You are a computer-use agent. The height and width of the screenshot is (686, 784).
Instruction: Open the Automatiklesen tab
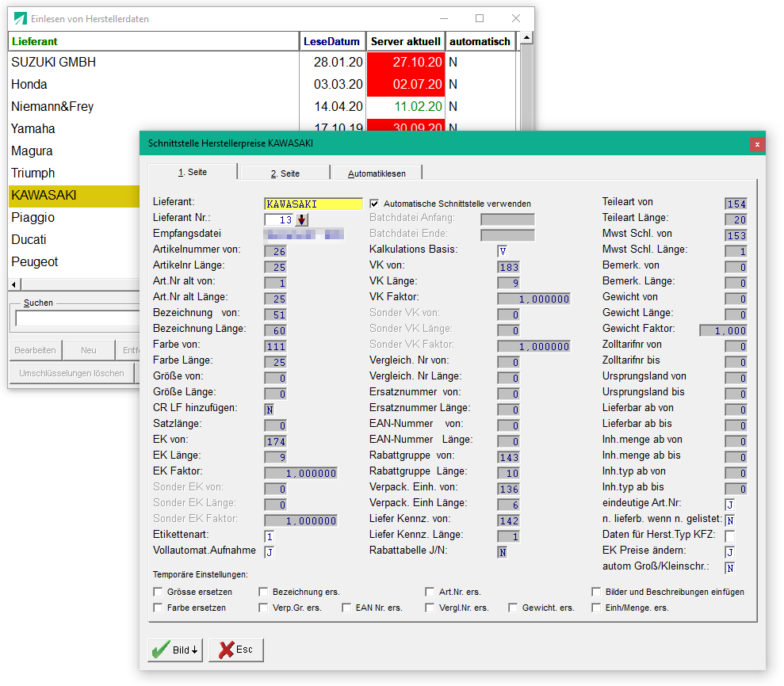tap(377, 173)
